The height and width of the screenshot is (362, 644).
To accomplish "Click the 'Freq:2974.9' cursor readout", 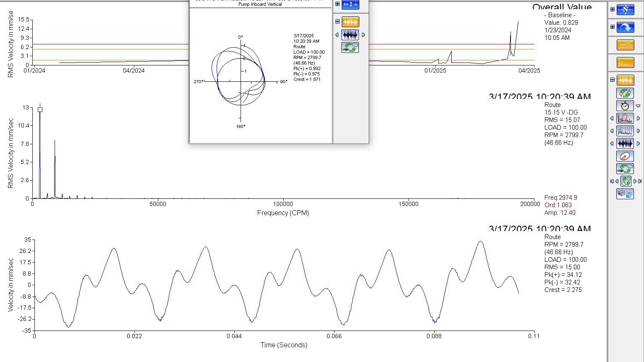I will (x=561, y=198).
